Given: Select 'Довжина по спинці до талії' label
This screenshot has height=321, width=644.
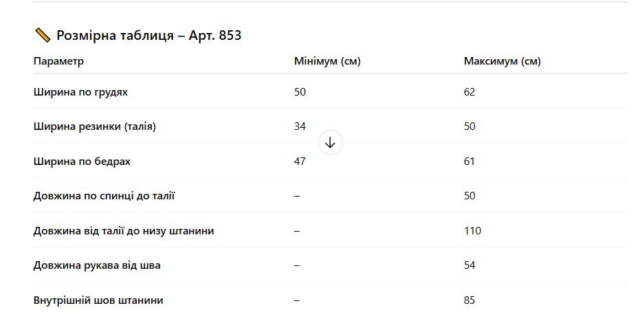Looking at the screenshot, I should pyautogui.click(x=104, y=196).
